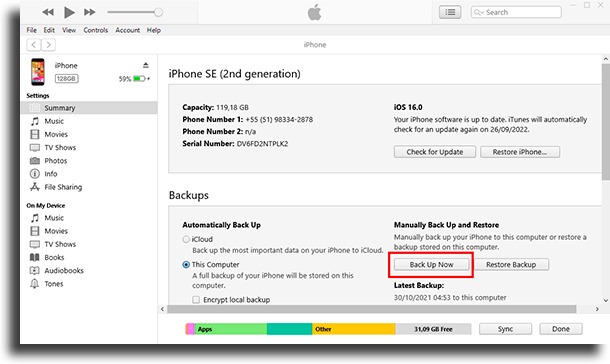The image size is (610, 364).
Task: Eject the iPhone with the eject icon
Action: [x=145, y=65]
